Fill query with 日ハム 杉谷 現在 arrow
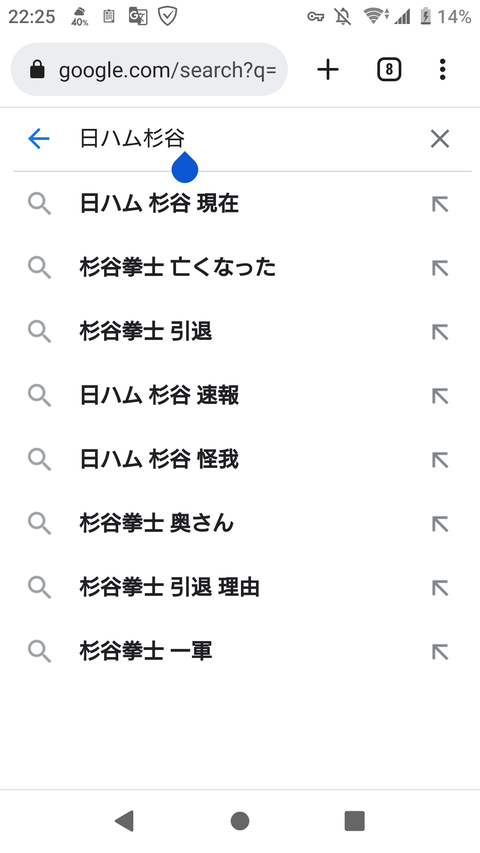 coord(440,204)
